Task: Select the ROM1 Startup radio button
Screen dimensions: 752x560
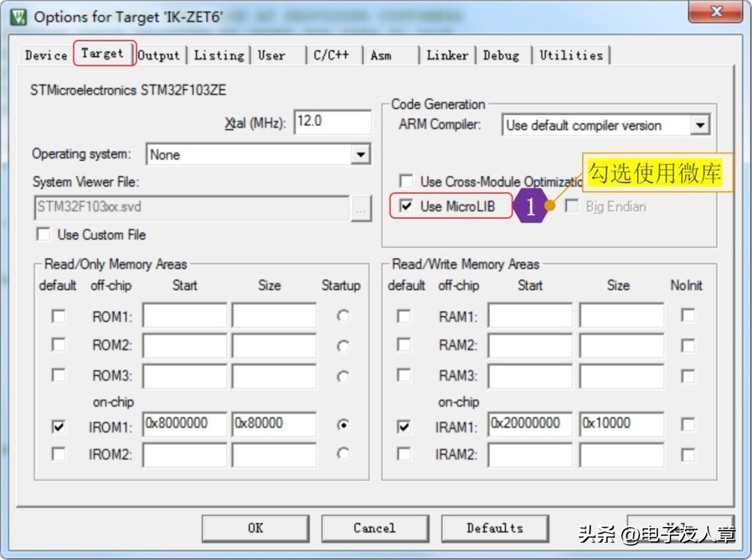Action: coord(343,316)
